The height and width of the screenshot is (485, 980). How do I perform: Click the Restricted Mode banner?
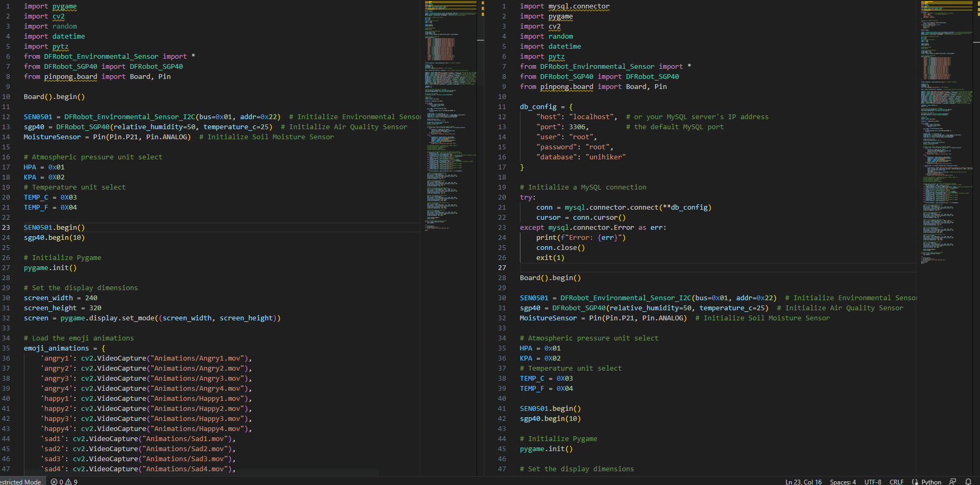tap(20, 482)
